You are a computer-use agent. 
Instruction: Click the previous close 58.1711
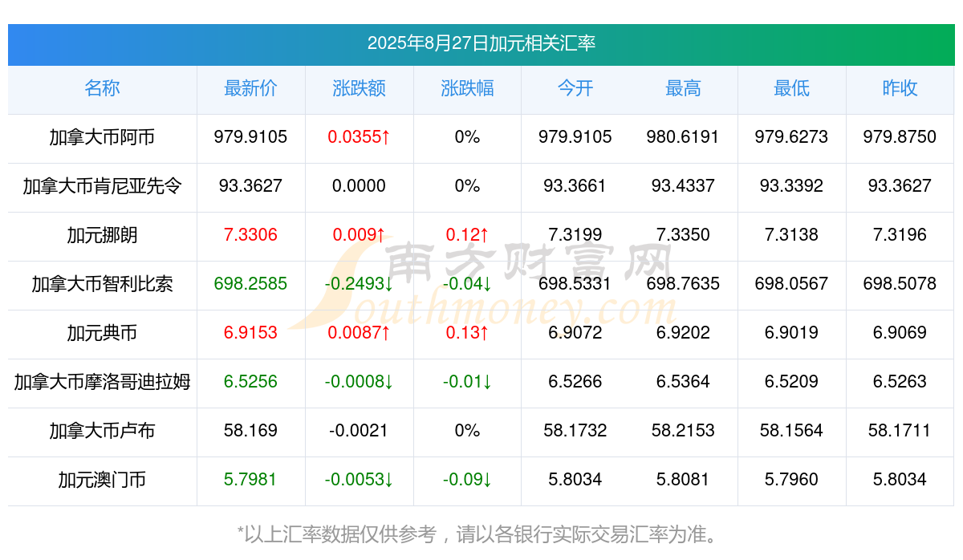pyautogui.click(x=900, y=431)
